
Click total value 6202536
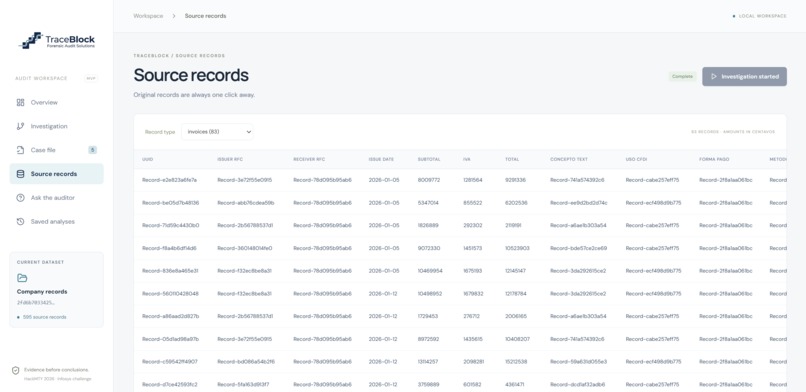click(x=516, y=203)
